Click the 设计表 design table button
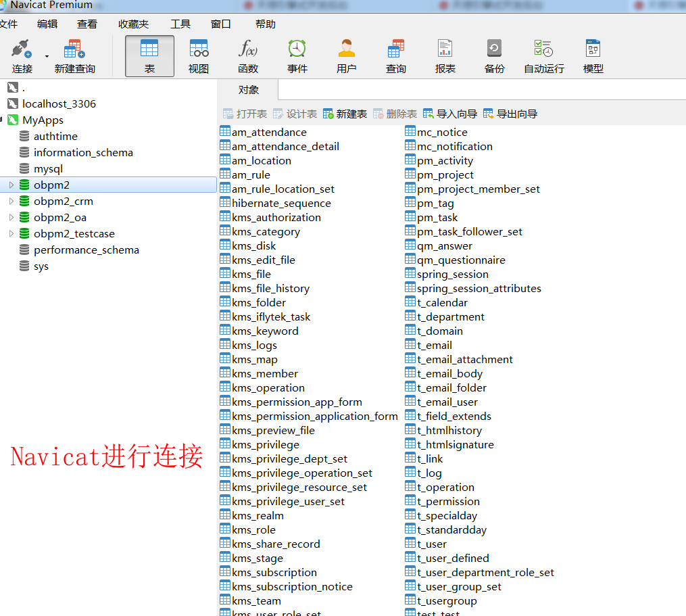Viewport: 686px width, 616px height. click(295, 114)
